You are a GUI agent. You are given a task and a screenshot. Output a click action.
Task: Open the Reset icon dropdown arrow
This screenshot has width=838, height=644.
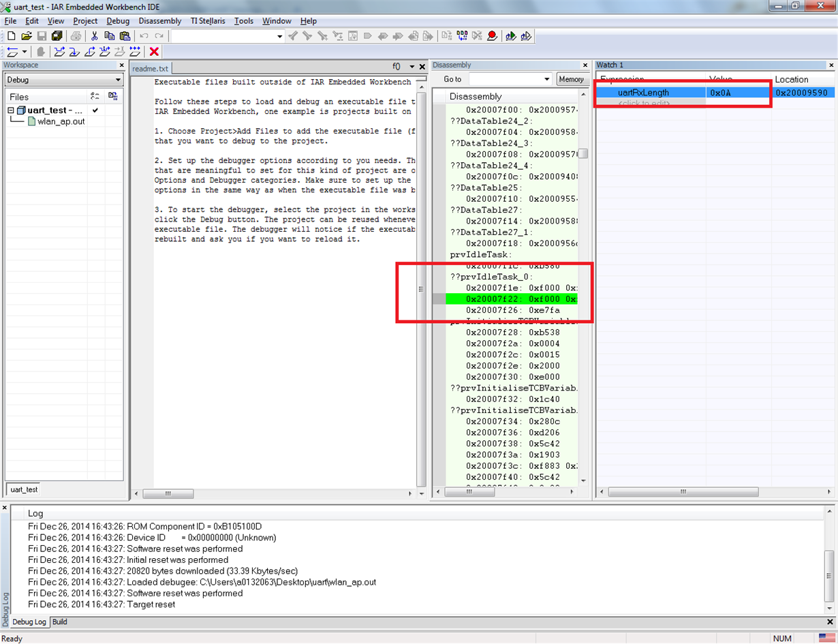pyautogui.click(x=25, y=52)
